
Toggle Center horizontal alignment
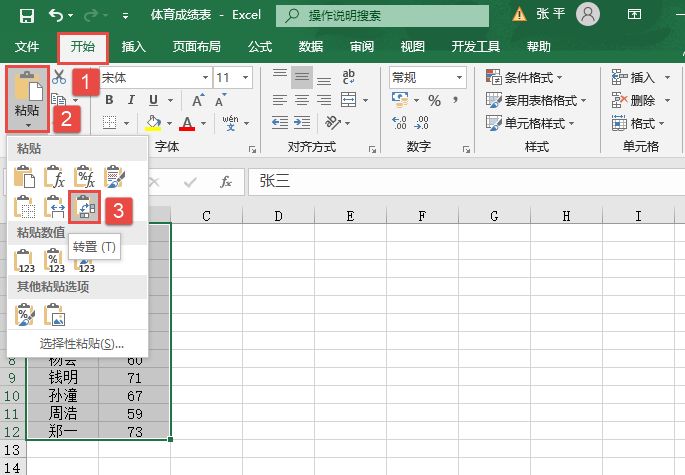tap(301, 100)
